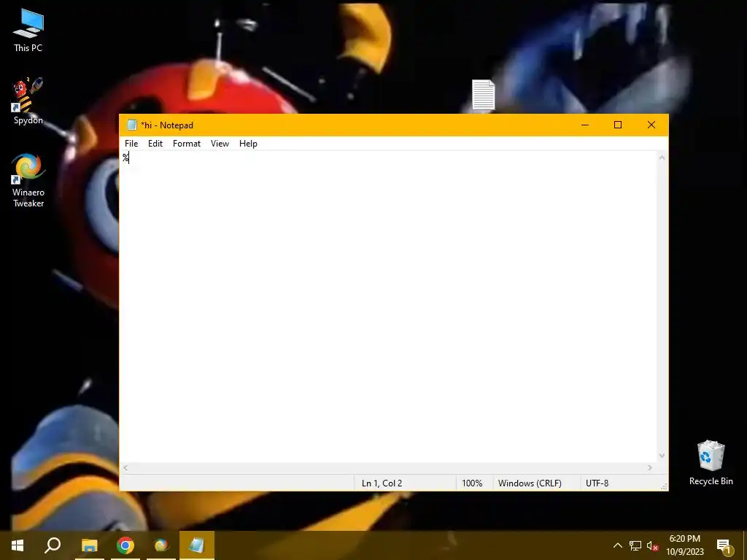Open Winaero Tweaker taskbar icon
The height and width of the screenshot is (560, 747).
click(x=161, y=545)
